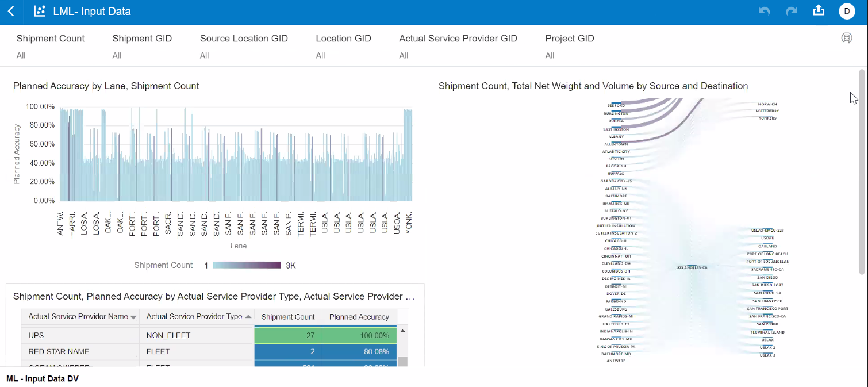Click the filter bar options icon
Viewport: 868px width, 387px height.
[846, 39]
